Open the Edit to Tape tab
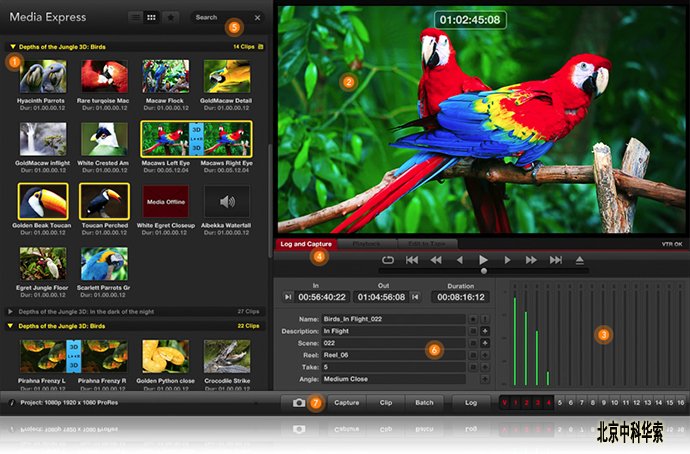Image resolution: width=690 pixels, height=454 pixels. coord(427,244)
